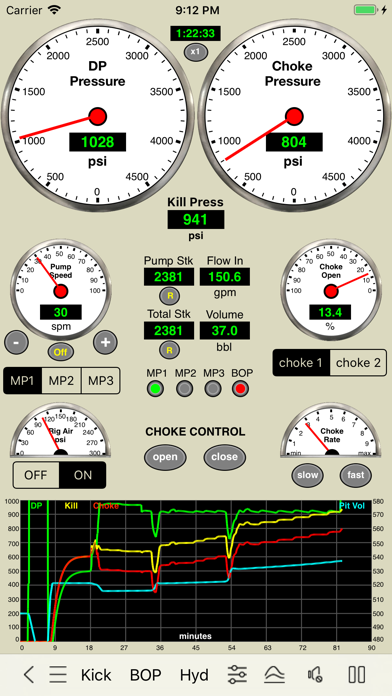The image size is (392, 696).
Task: Open the BOP menu item
Action: point(145,675)
